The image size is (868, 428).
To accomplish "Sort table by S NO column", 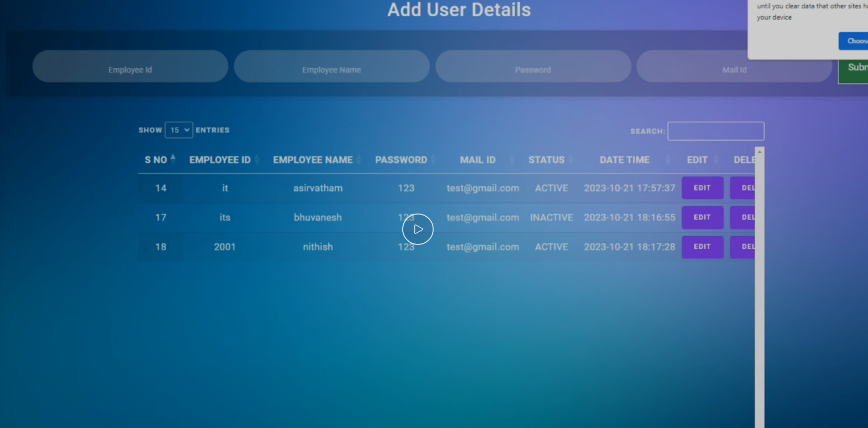I will pyautogui.click(x=156, y=160).
